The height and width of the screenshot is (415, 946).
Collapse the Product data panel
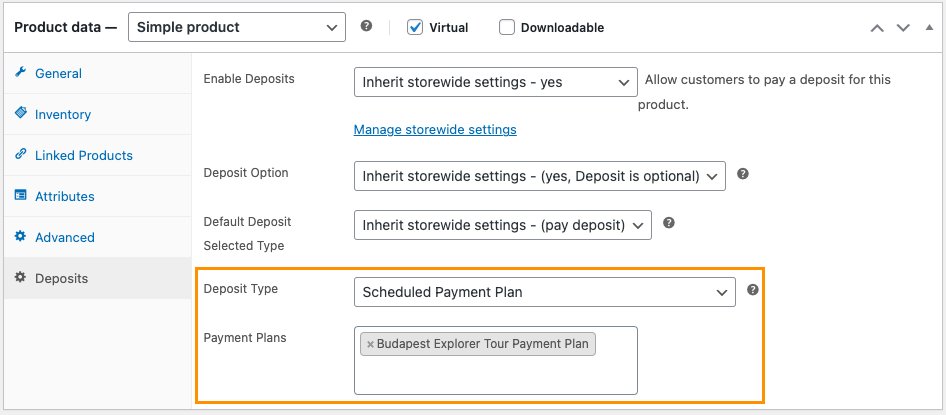pos(929,27)
